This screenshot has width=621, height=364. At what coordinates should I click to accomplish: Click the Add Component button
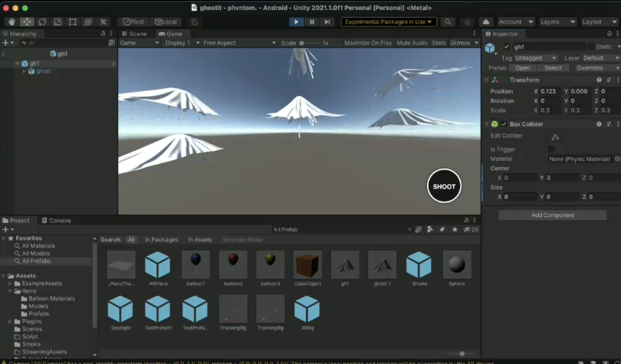coord(552,215)
